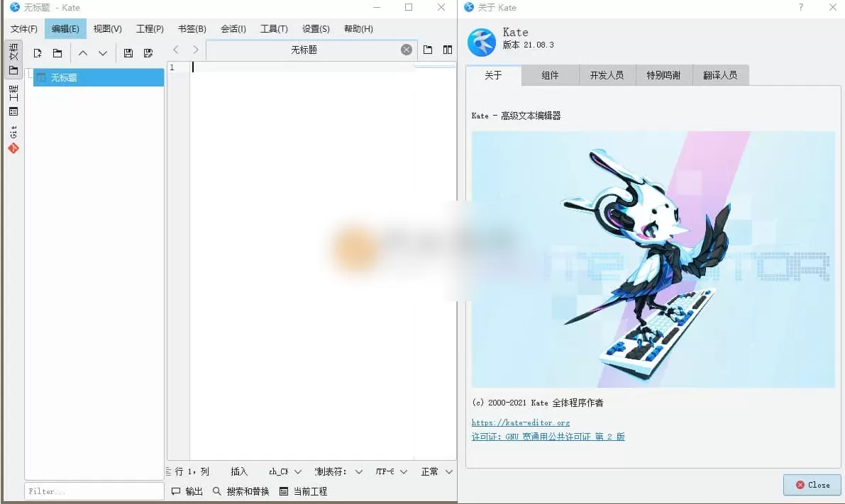Click the Close button in About dialog
Image resolution: width=845 pixels, height=504 pixels.
point(812,485)
